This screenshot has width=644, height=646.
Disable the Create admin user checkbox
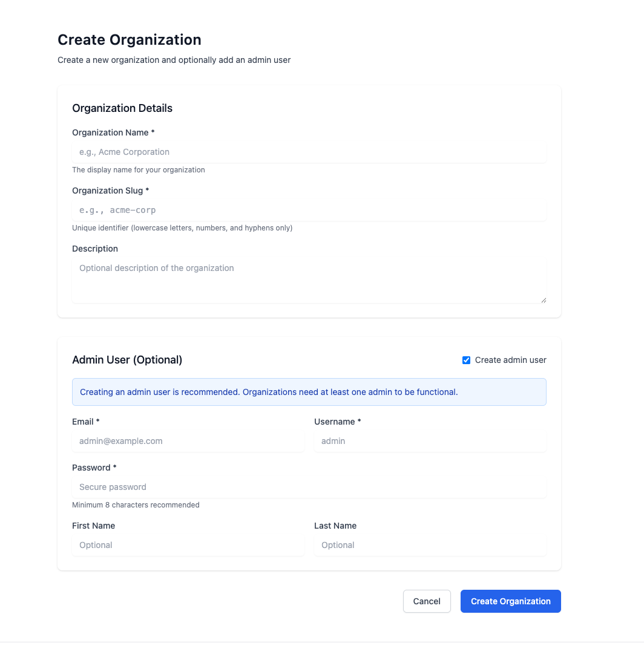tap(466, 360)
